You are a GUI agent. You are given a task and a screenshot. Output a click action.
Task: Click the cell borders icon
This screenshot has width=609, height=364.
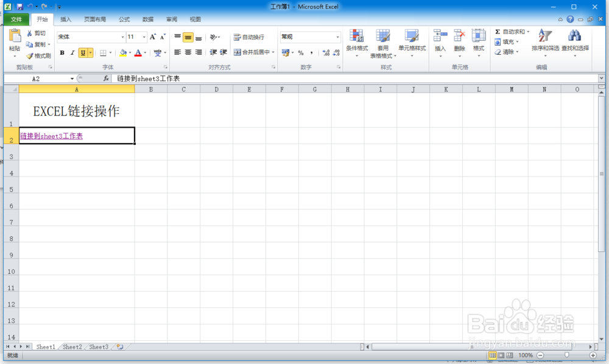pos(103,53)
